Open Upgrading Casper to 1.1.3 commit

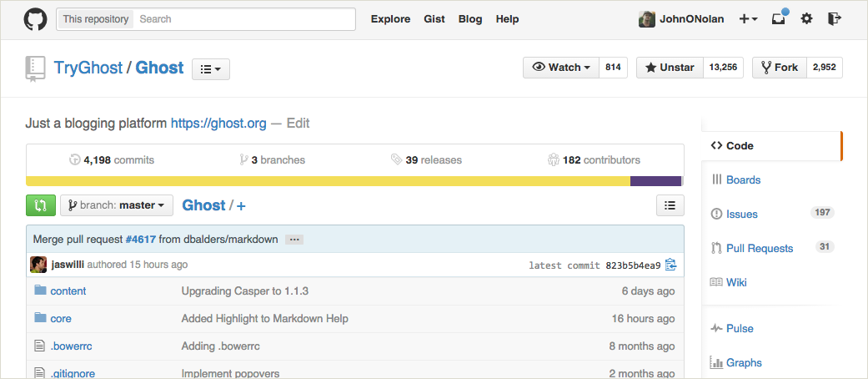pyautogui.click(x=244, y=291)
